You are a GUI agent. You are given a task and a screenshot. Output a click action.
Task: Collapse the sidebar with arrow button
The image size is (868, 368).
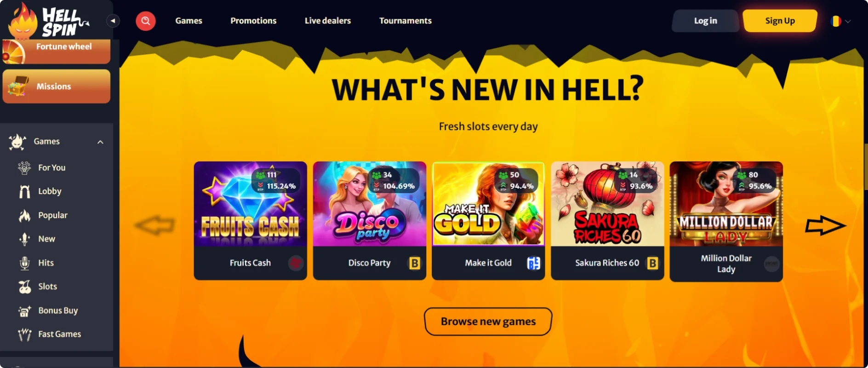click(113, 21)
